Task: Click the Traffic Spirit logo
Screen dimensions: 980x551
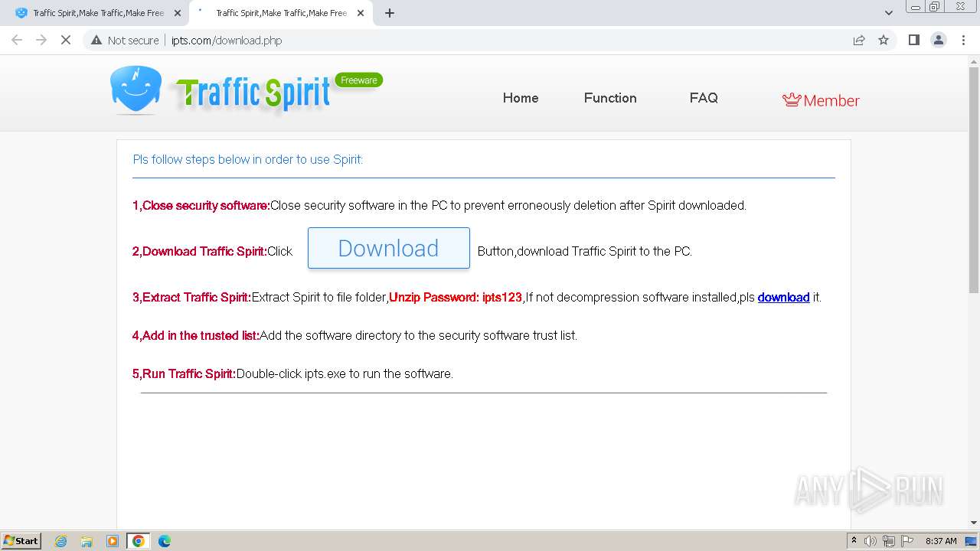Action: (253, 93)
